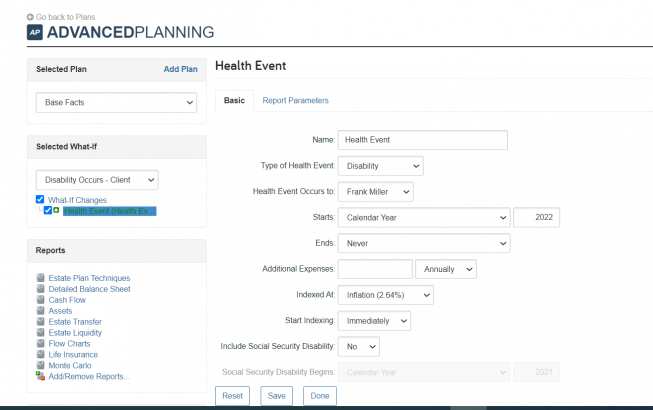
Task: Open the Type of Health Event dropdown
Action: pyautogui.click(x=381, y=166)
